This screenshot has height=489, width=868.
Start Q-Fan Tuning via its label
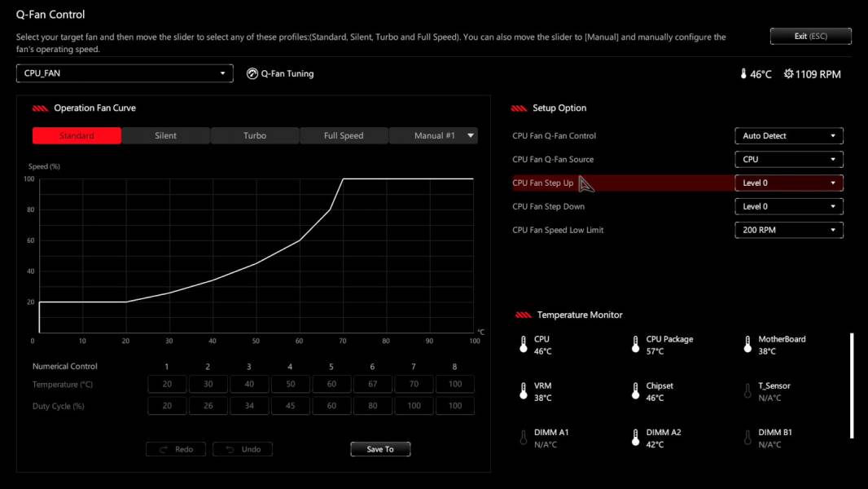287,73
